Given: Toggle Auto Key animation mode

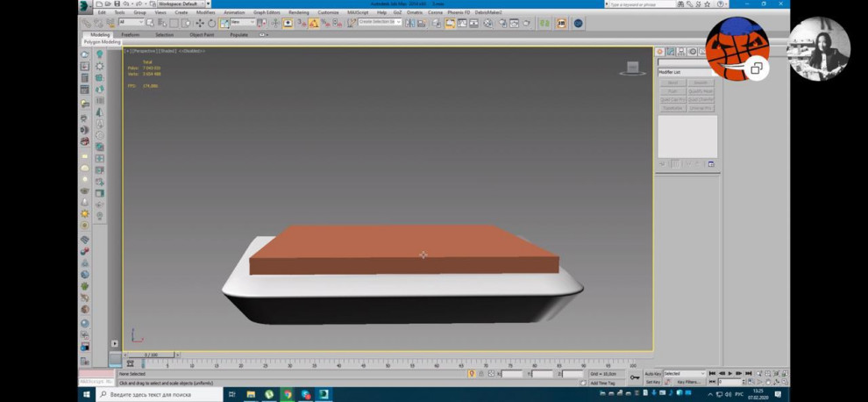Looking at the screenshot, I should pos(652,374).
